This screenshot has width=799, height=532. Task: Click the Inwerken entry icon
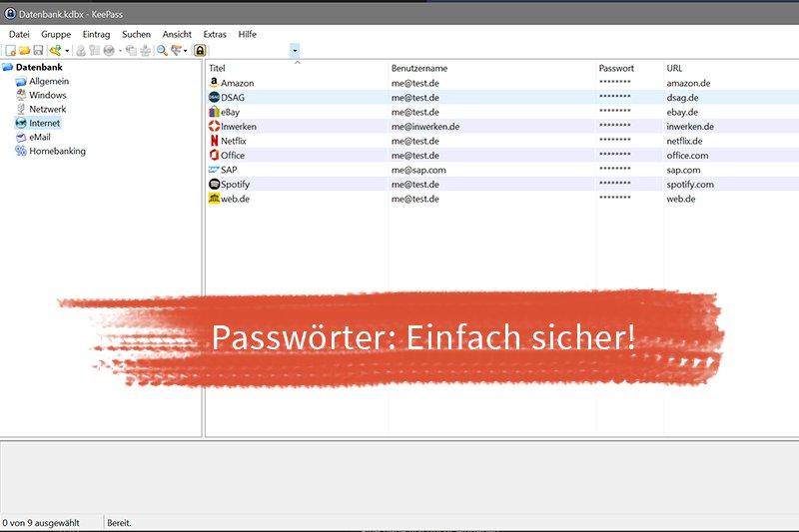(214, 126)
